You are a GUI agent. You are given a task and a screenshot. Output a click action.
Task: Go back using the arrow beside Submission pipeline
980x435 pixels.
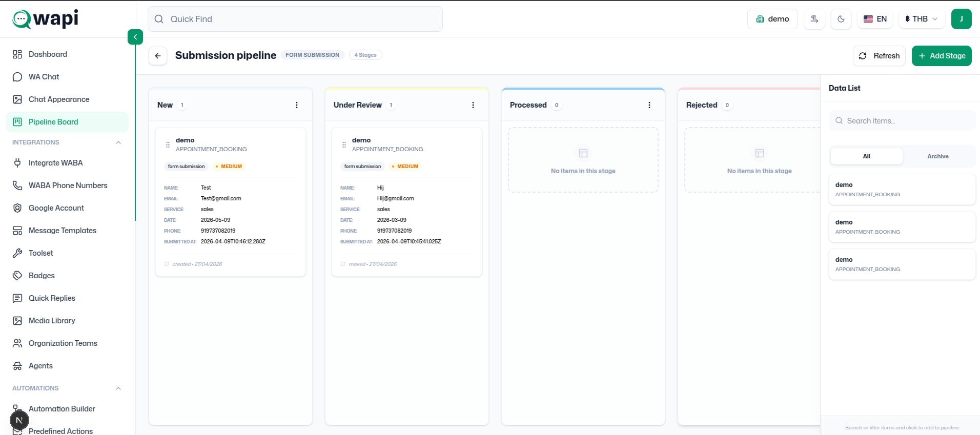point(158,56)
